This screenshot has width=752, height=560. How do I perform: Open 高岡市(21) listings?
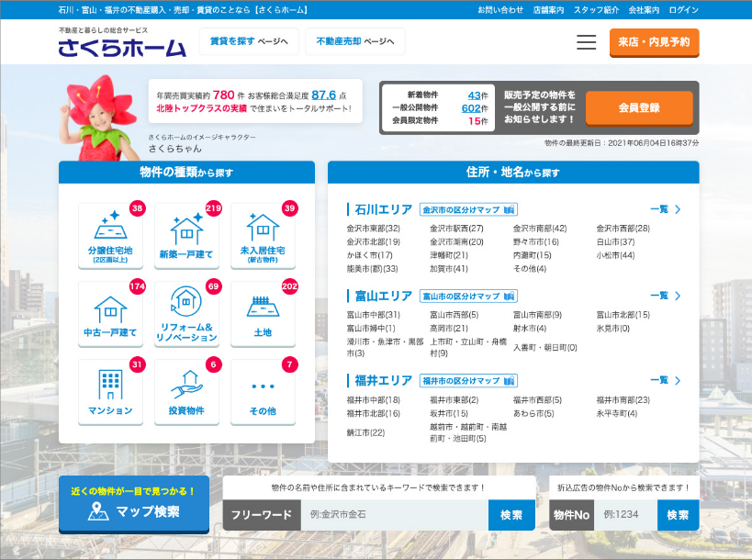(x=449, y=329)
